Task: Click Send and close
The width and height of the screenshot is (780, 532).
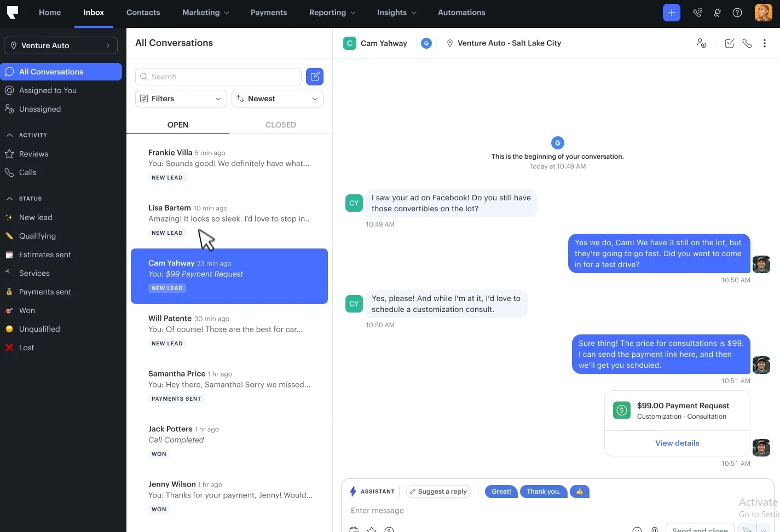Action: click(x=699, y=529)
